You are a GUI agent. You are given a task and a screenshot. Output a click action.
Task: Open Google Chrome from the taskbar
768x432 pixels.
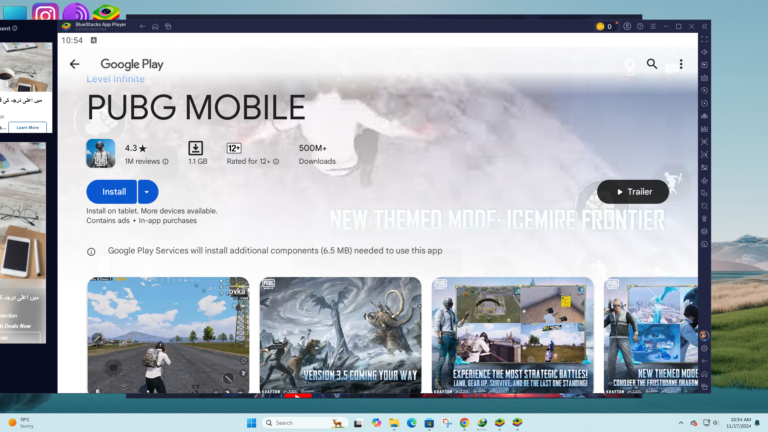coord(464,423)
